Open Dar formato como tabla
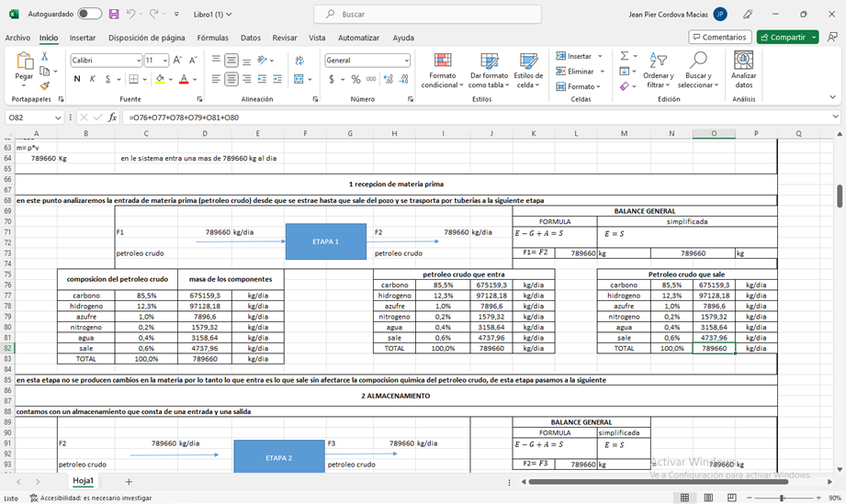The image size is (846, 504). tap(489, 71)
